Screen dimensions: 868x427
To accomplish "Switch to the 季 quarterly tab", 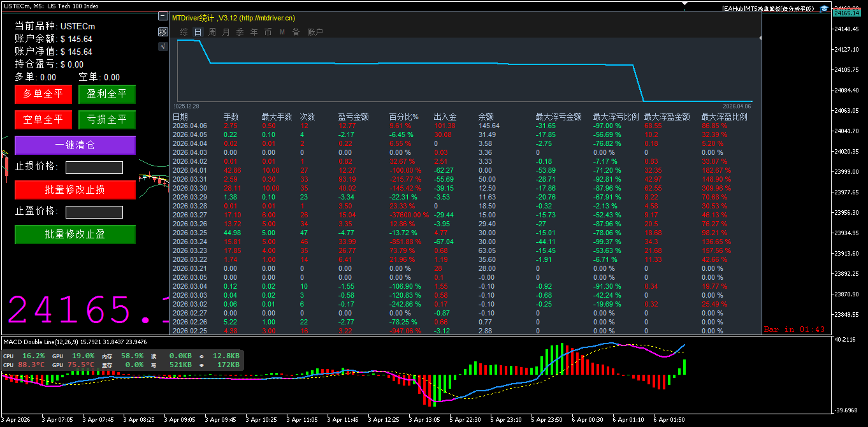I will (240, 32).
